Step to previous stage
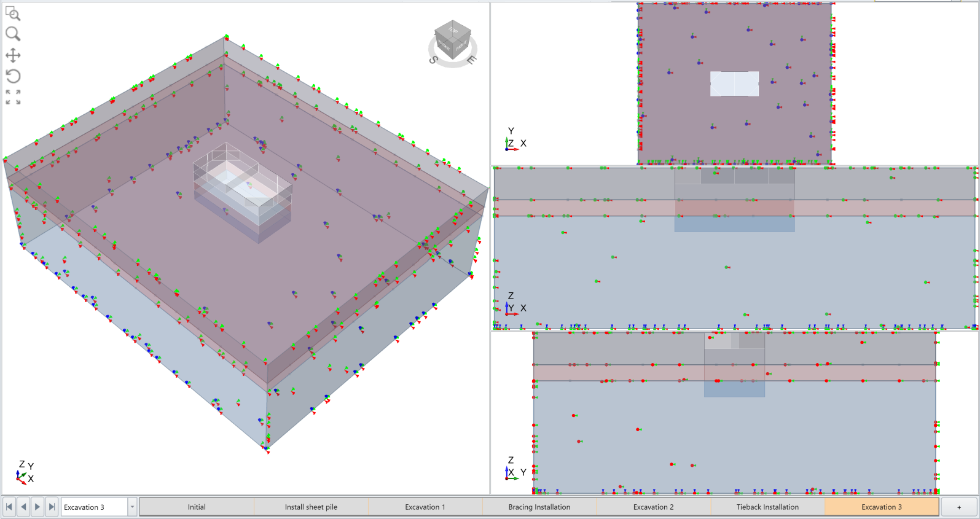980x519 pixels. coord(23,507)
